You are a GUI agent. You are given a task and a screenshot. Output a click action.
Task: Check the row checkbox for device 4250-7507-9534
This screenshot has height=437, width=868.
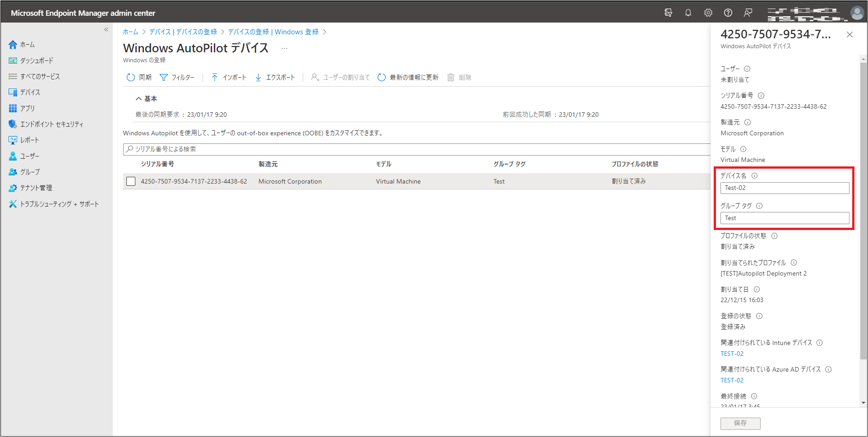(x=131, y=181)
